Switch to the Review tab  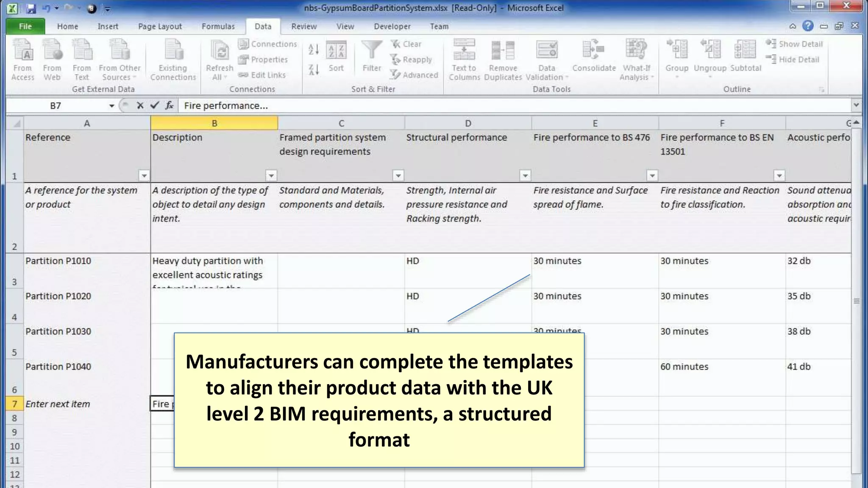click(304, 26)
